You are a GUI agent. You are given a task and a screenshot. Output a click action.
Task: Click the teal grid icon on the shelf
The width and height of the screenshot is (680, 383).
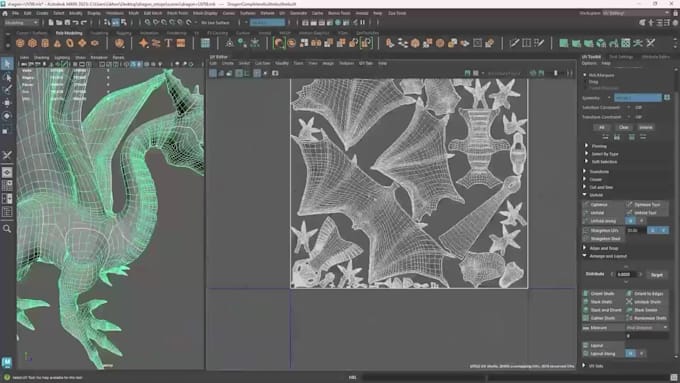[205, 43]
